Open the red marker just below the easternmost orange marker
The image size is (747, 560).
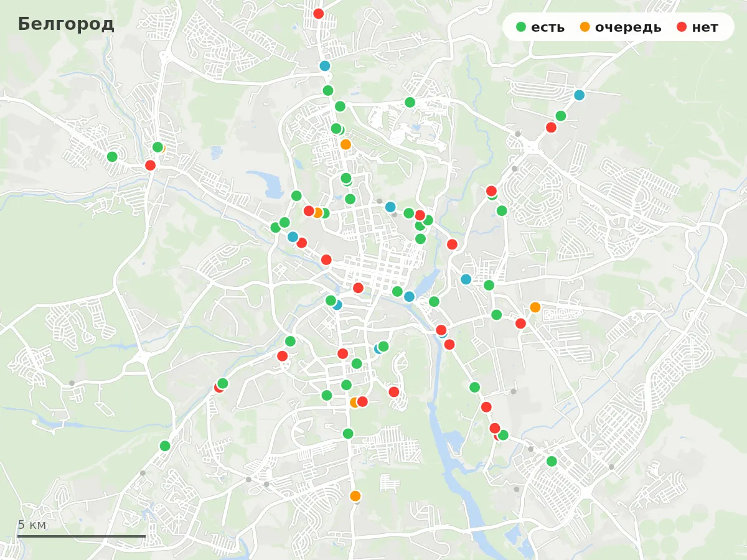(520, 324)
